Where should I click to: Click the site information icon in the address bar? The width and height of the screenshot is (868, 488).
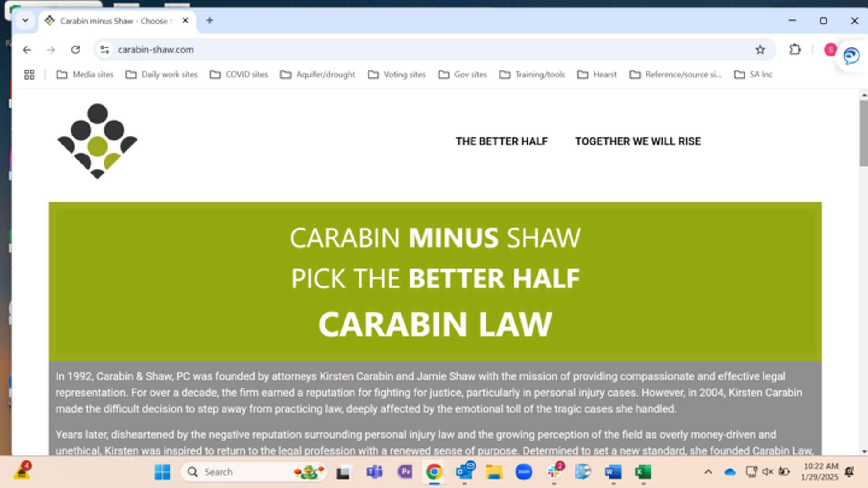click(104, 50)
